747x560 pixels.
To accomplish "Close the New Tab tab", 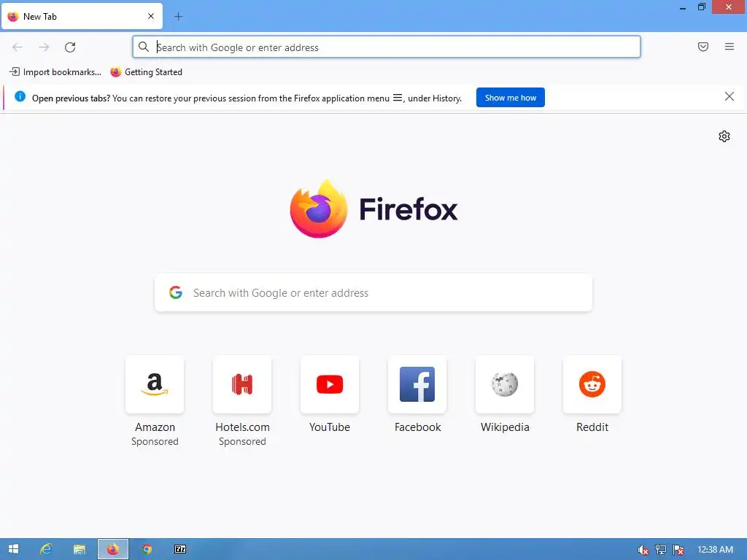I will coord(151,16).
